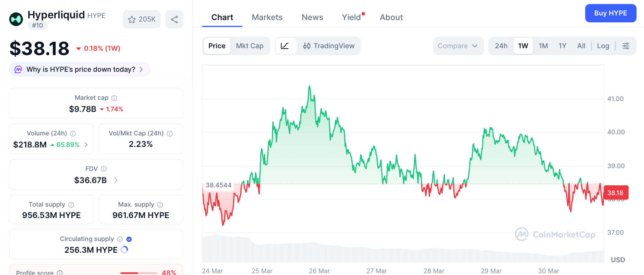
Task: Click the star watchlist icon
Action: (x=132, y=20)
